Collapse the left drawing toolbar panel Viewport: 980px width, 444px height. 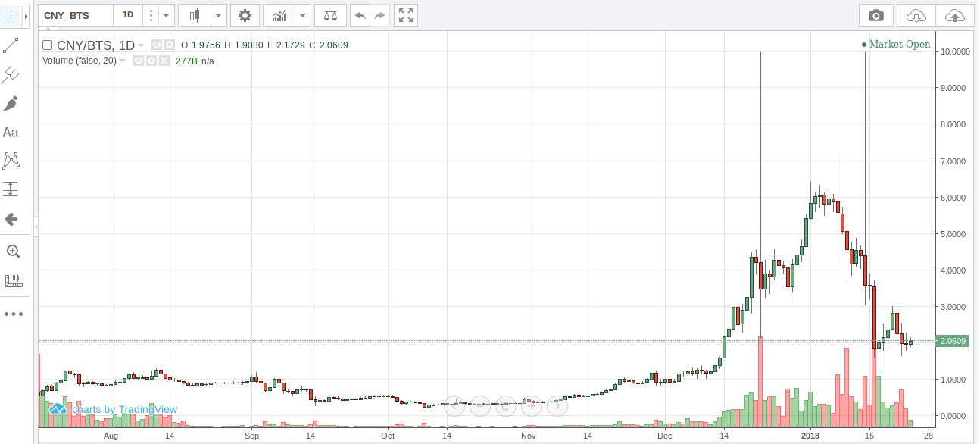35,227
